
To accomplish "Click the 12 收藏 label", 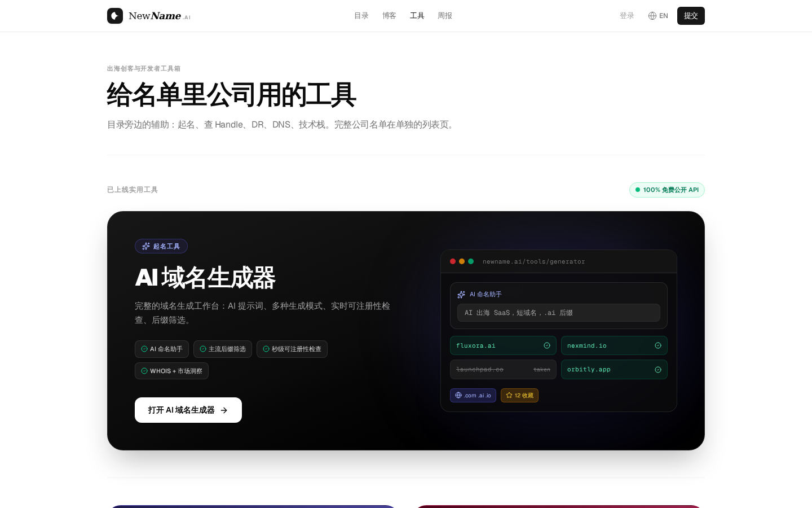I will (524, 396).
